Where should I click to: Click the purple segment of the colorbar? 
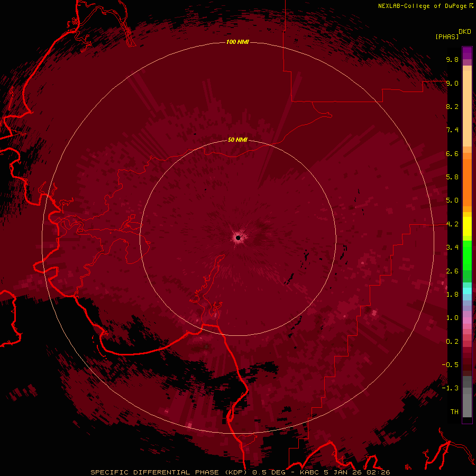pyautogui.click(x=467, y=53)
